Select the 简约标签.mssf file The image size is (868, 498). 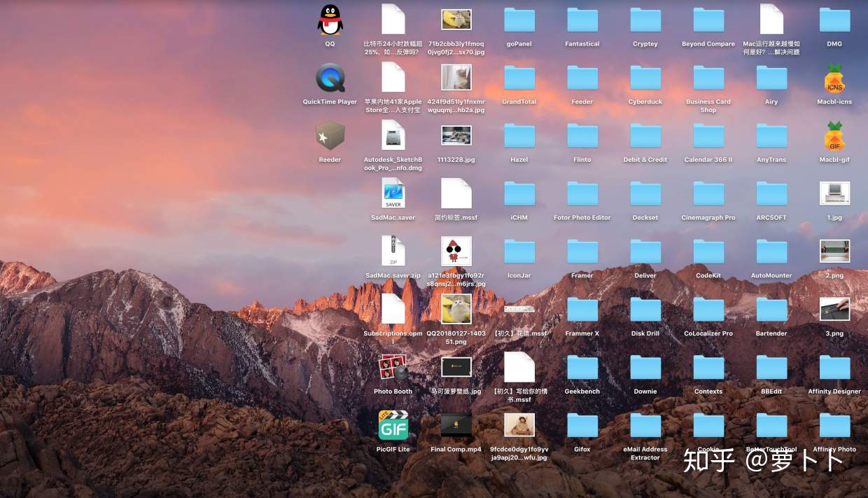click(456, 193)
